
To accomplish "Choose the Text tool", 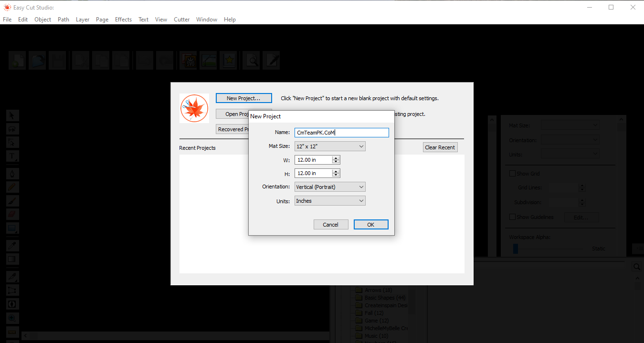I will [x=12, y=156].
